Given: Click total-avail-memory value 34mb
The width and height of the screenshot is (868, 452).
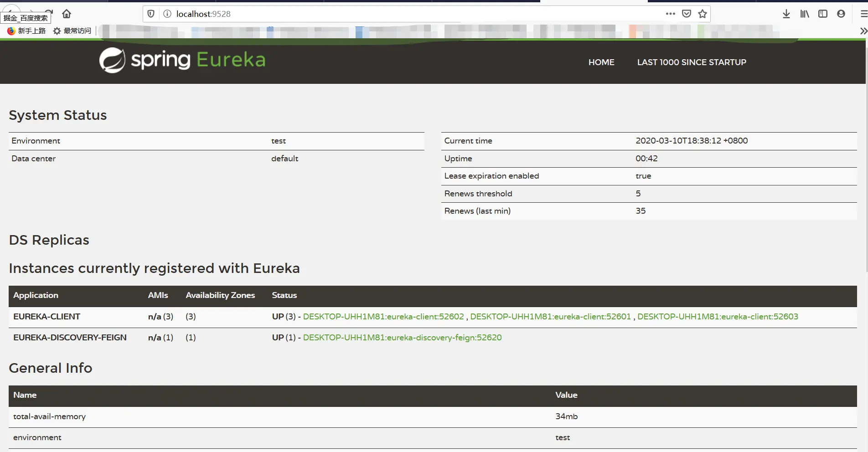Looking at the screenshot, I should pos(567,416).
